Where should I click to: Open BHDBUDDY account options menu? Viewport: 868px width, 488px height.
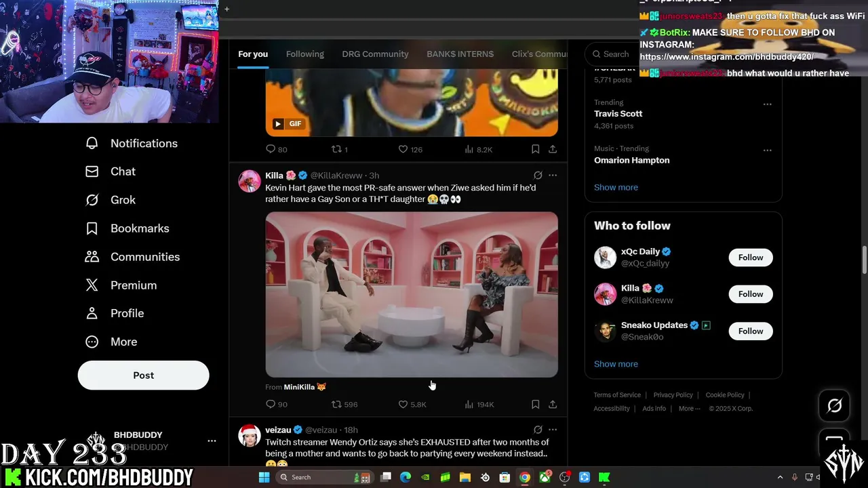(212, 441)
